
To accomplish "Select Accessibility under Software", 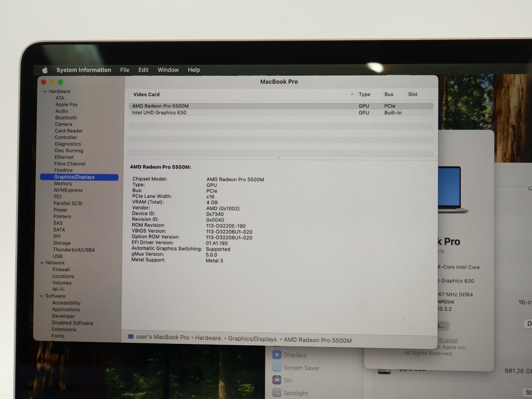I will 66,303.
